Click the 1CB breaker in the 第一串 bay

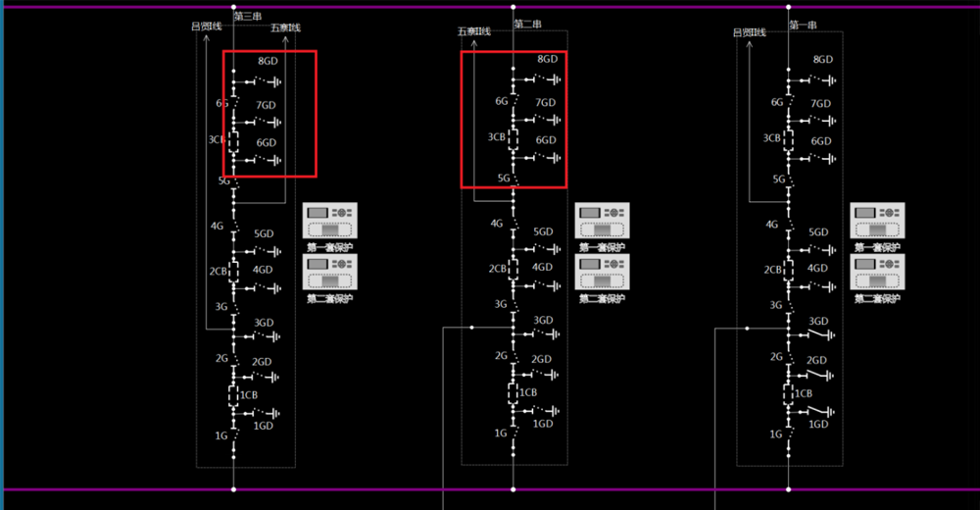[x=789, y=393]
